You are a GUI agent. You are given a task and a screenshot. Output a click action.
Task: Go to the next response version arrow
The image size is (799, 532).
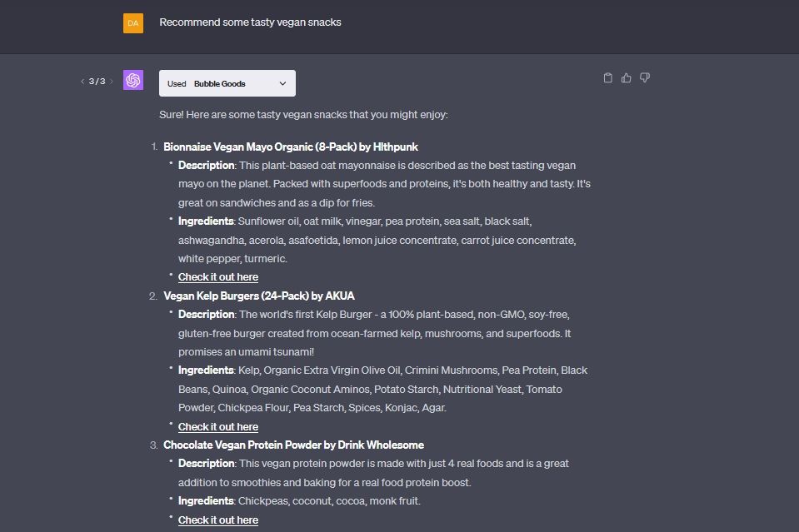[112, 82]
